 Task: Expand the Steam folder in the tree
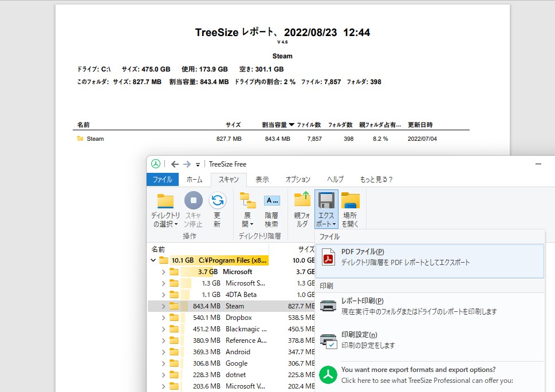pos(164,306)
